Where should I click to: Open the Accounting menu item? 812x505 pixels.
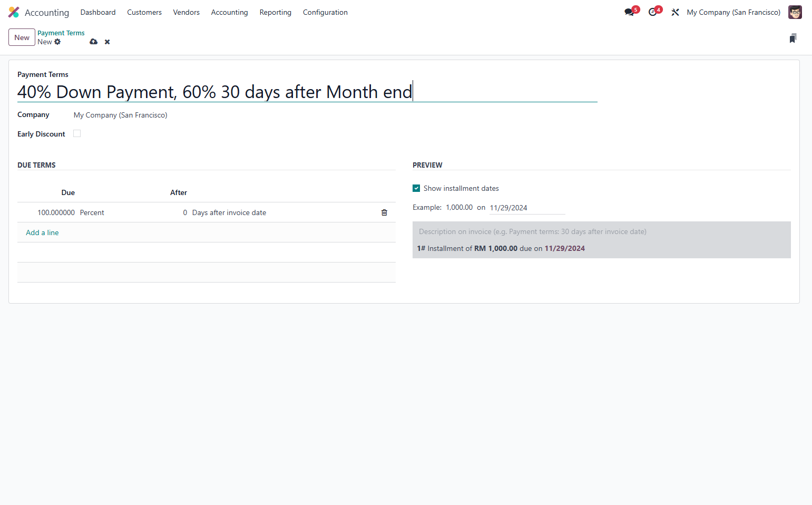[229, 12]
